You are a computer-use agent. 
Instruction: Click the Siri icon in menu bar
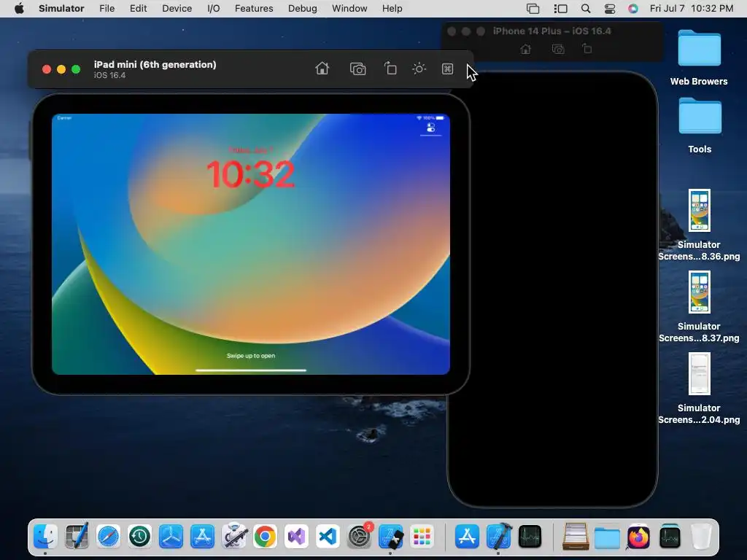632,9
